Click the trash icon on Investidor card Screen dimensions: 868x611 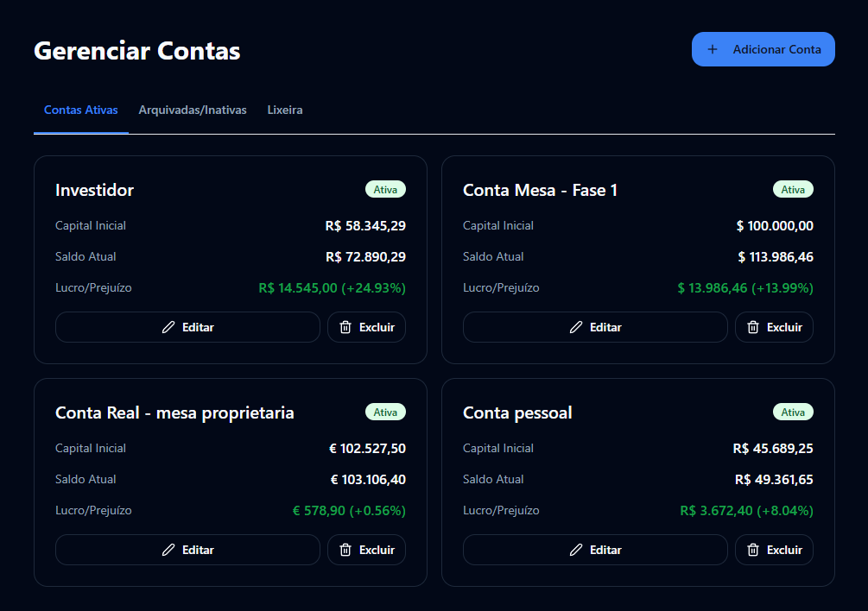pyautogui.click(x=344, y=326)
